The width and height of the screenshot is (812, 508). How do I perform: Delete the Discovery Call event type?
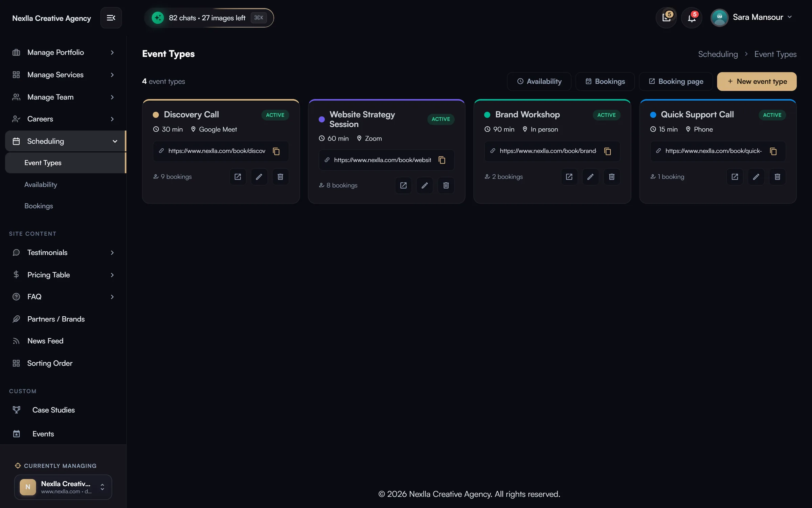tap(280, 177)
